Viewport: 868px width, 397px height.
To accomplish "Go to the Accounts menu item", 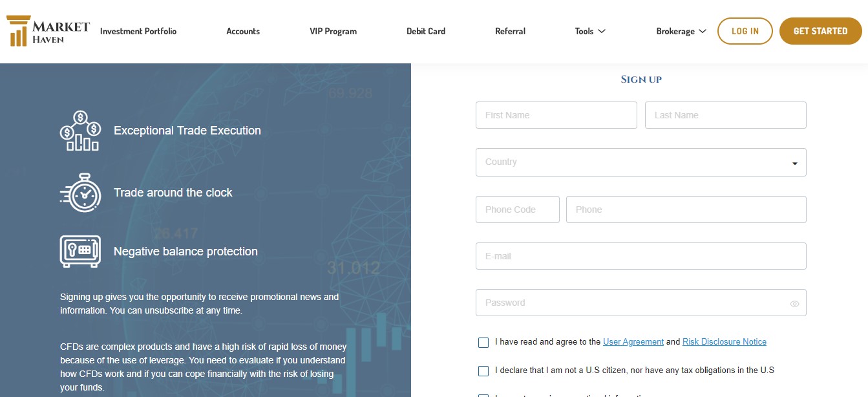I will point(243,31).
